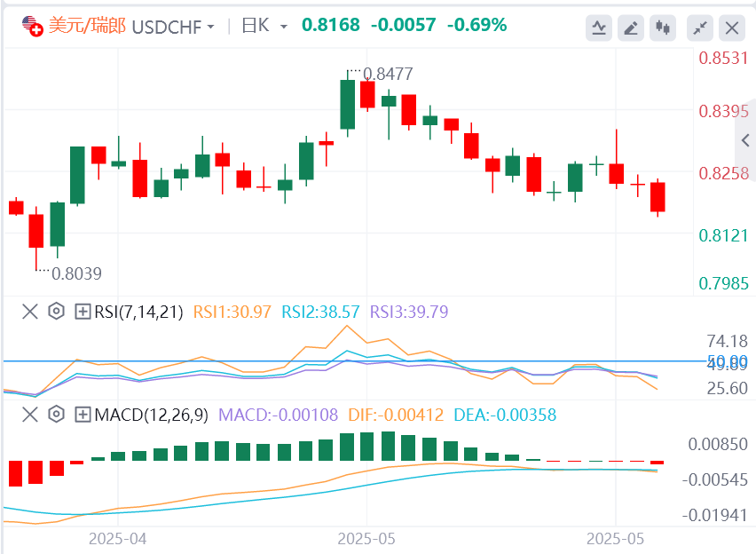
Task: Open the indicators line chart tool
Action: pos(599,28)
